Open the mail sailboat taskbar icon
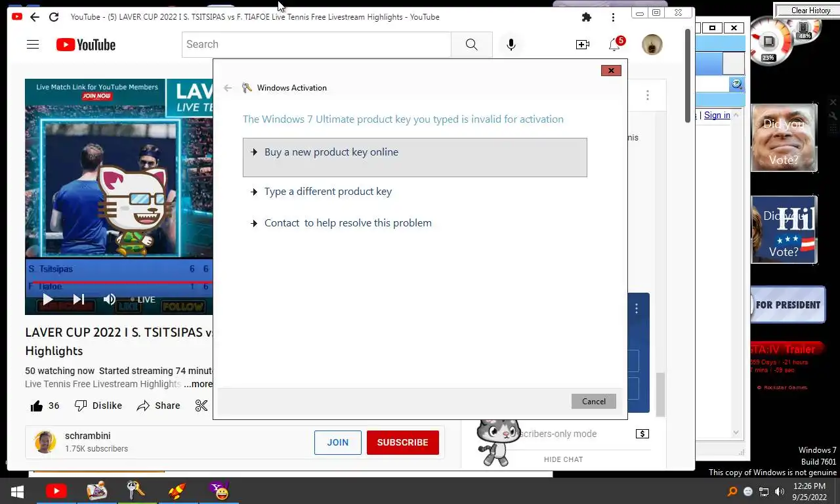 pyautogui.click(x=96, y=491)
